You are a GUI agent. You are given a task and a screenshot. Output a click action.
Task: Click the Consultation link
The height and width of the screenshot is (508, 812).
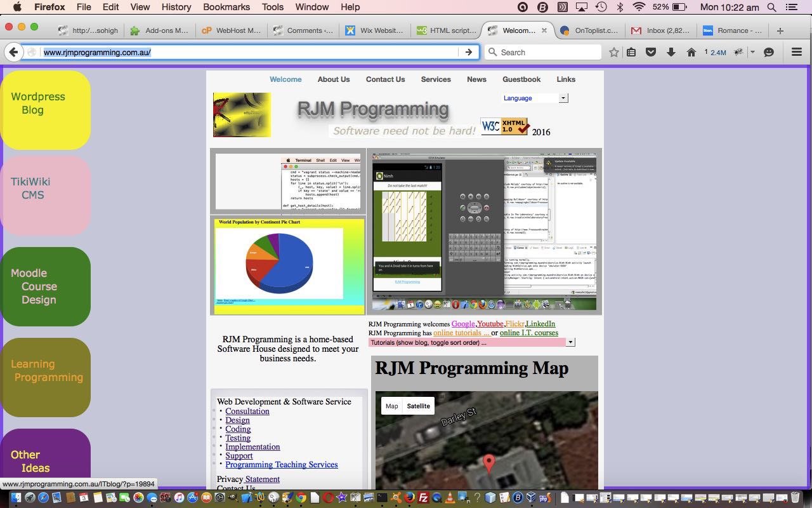(x=247, y=411)
